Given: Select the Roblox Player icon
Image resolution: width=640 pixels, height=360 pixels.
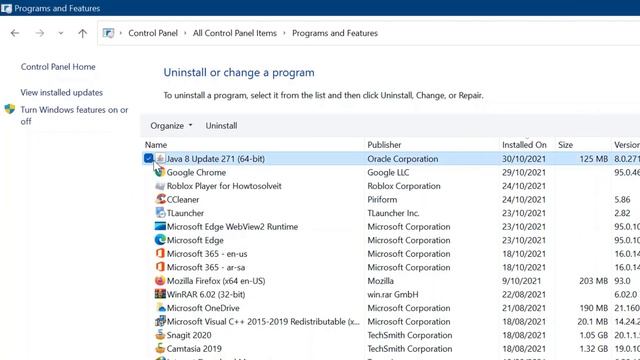Looking at the screenshot, I should tap(160, 186).
